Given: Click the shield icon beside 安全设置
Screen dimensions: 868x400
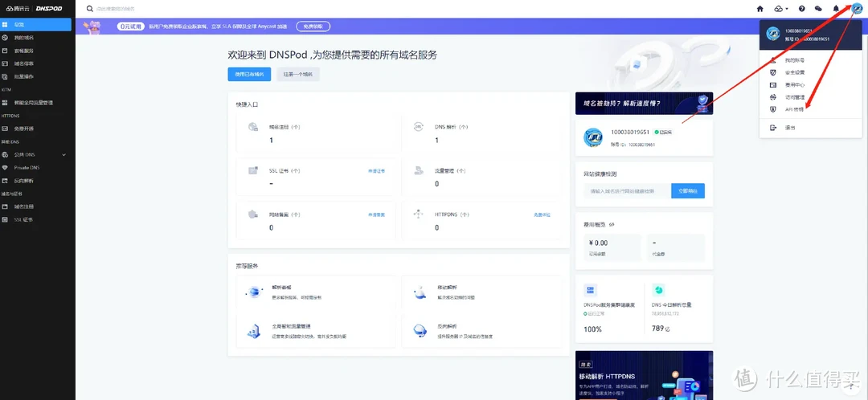Looking at the screenshot, I should tap(773, 72).
